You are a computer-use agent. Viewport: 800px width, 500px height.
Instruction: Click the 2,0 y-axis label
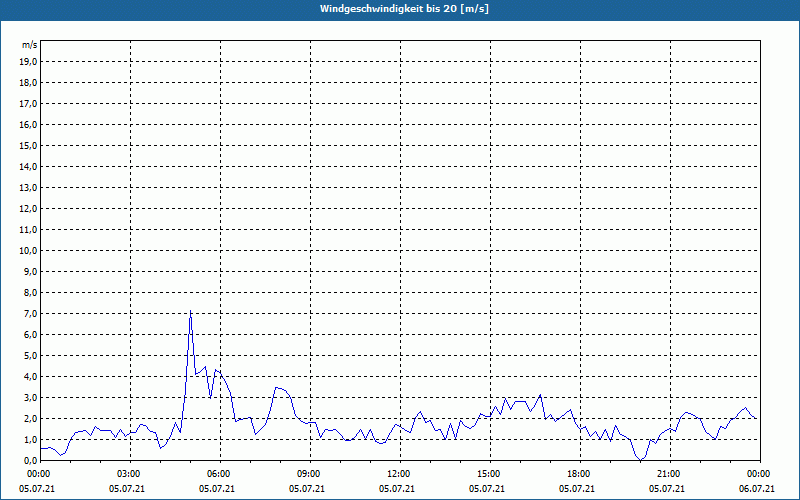click(31, 418)
